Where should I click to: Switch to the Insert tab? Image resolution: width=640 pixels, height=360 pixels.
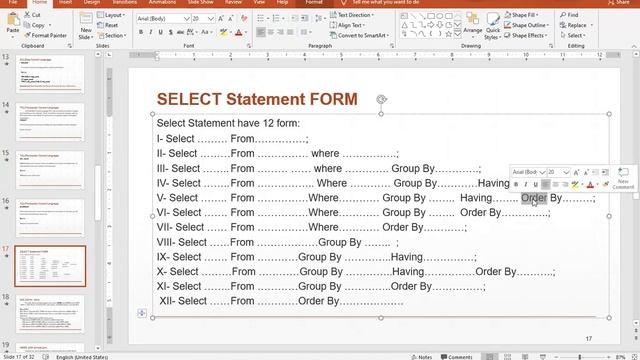[x=65, y=2]
